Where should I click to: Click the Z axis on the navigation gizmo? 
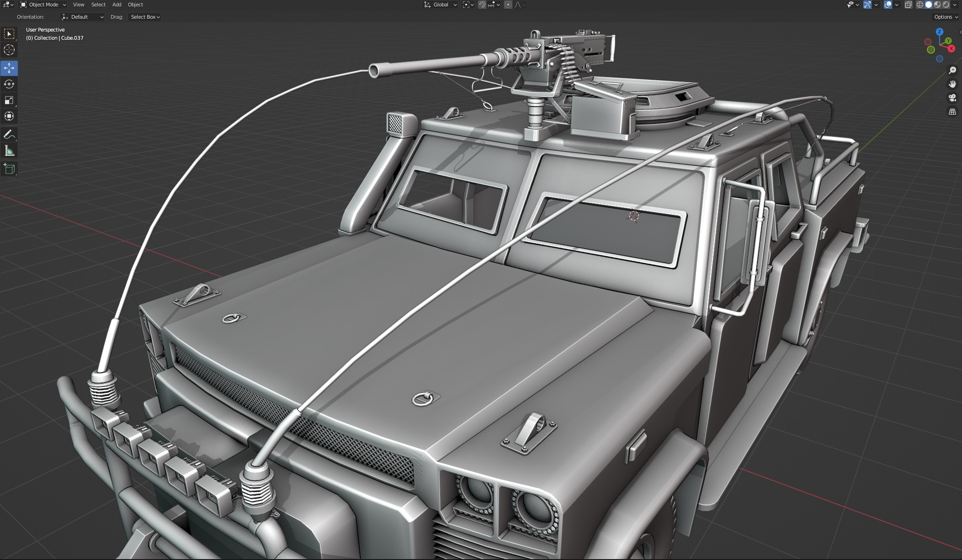940,32
